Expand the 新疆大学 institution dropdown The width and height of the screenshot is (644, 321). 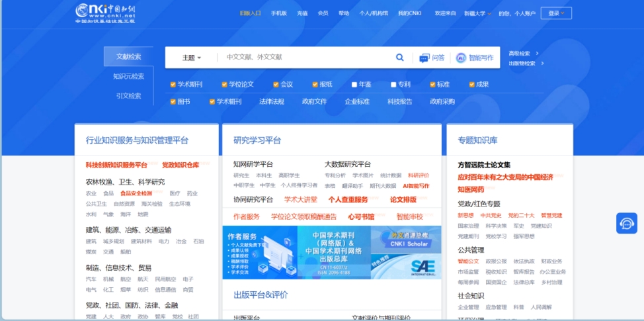coord(477,13)
